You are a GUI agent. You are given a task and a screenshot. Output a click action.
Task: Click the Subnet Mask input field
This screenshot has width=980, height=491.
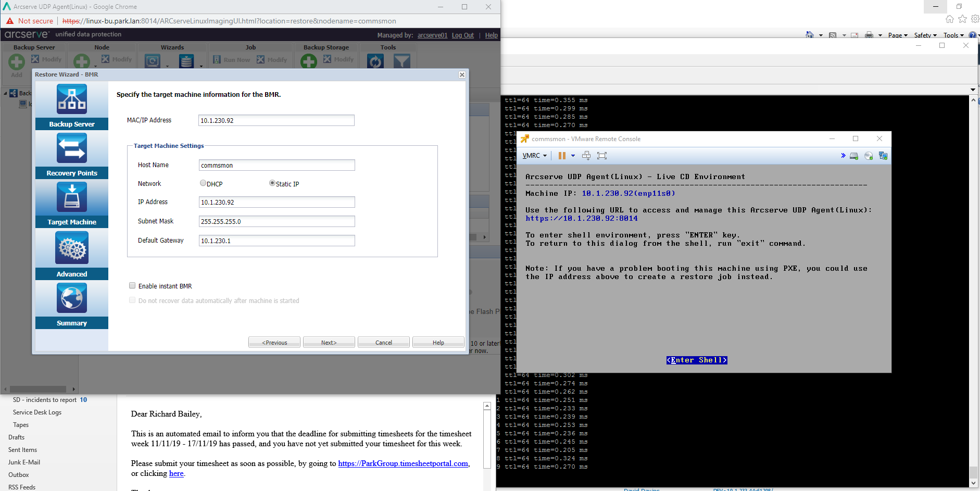[x=277, y=221]
